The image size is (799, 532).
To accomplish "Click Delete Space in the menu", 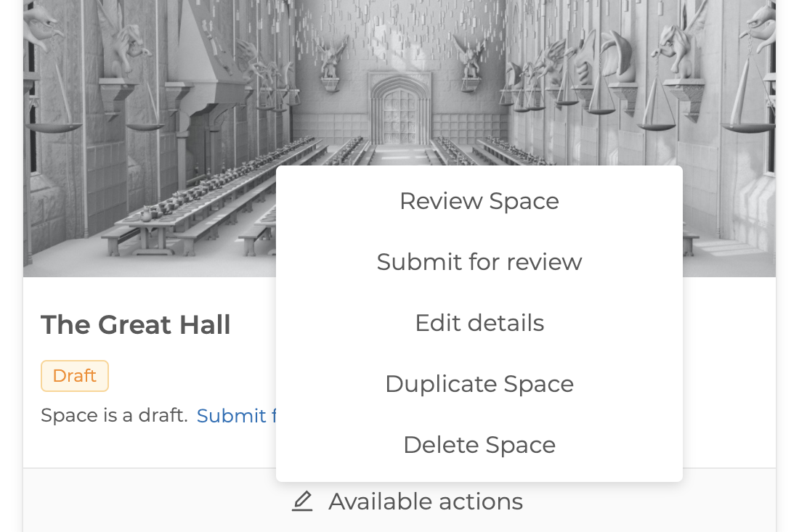I will tap(479, 445).
